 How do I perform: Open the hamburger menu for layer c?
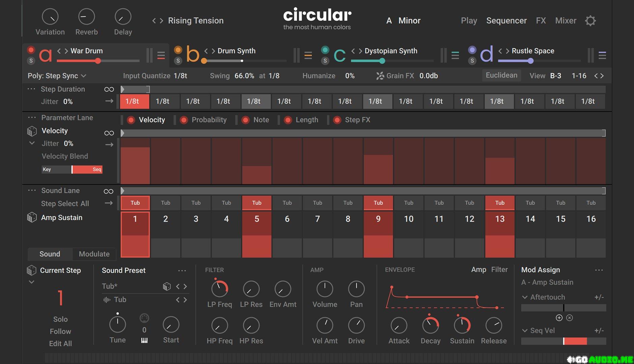(x=455, y=55)
